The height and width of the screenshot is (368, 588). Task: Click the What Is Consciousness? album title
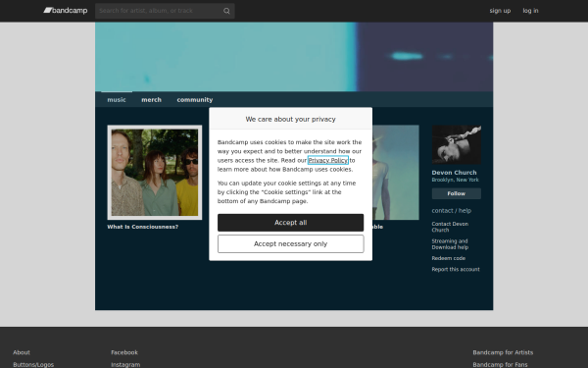click(143, 227)
